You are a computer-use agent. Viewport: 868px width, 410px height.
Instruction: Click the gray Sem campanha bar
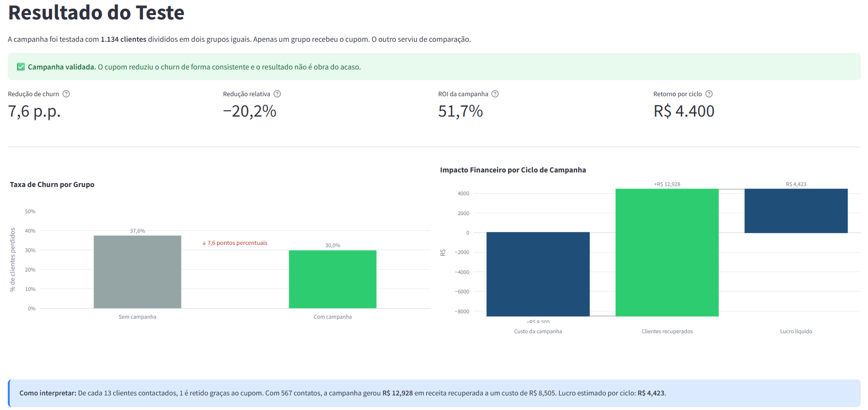pyautogui.click(x=138, y=272)
